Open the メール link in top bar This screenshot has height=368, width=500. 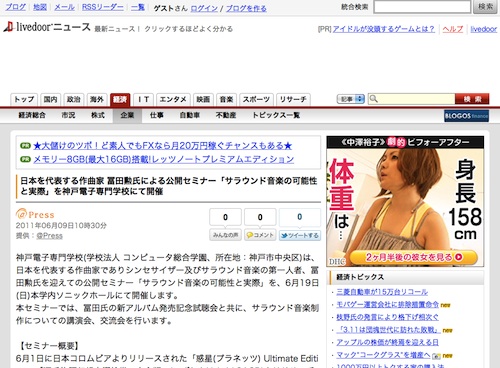click(64, 7)
